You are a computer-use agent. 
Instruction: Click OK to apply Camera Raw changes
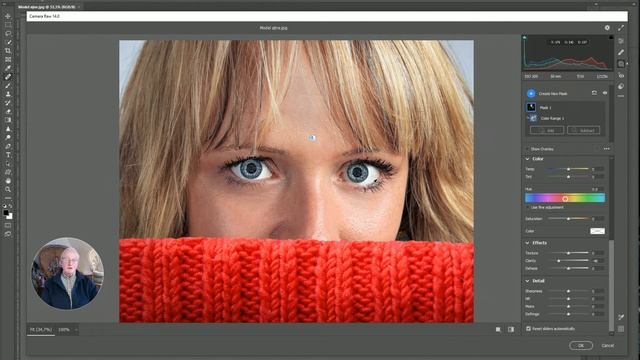click(x=581, y=345)
